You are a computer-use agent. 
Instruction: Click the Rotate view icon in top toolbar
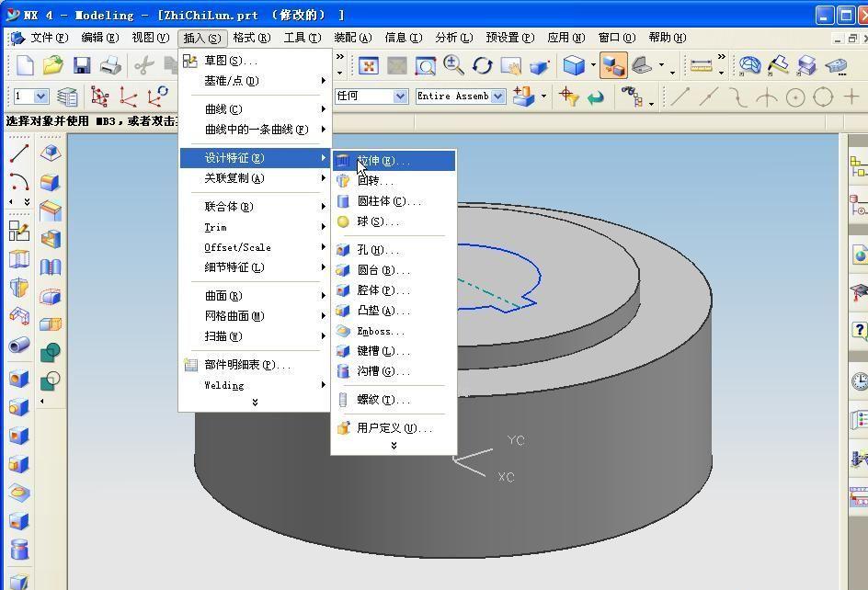(x=483, y=66)
